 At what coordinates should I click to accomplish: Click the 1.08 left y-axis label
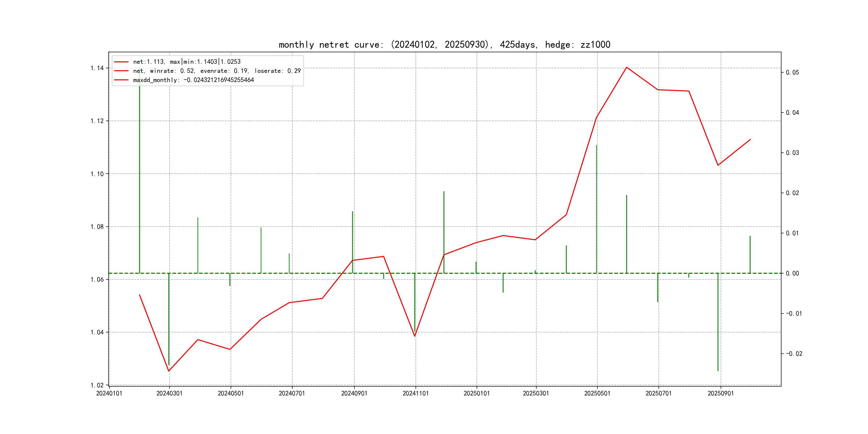97,226
